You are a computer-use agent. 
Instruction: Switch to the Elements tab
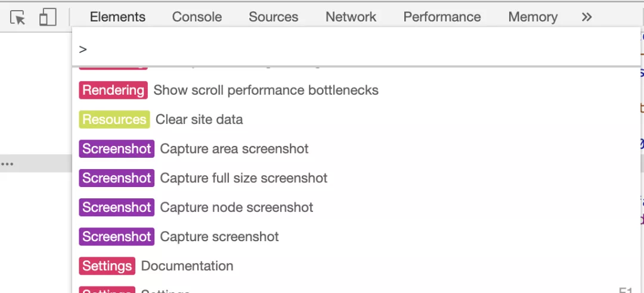[x=117, y=17]
